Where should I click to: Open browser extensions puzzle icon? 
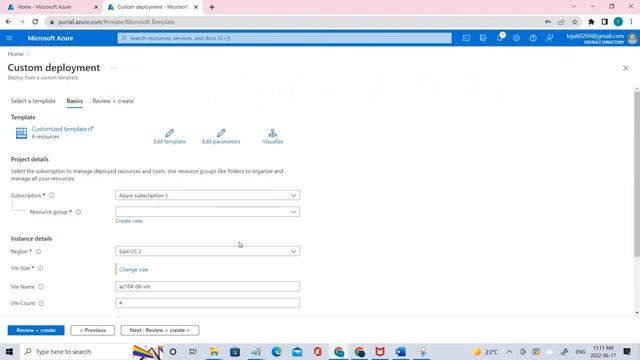pos(591,22)
